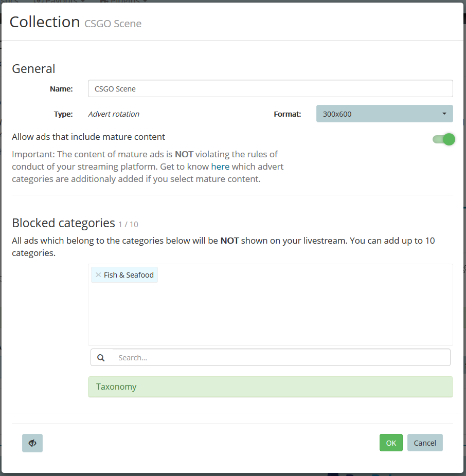Select the Fish & Seafood tag label
Screen dimensions: 466x476
(x=129, y=275)
